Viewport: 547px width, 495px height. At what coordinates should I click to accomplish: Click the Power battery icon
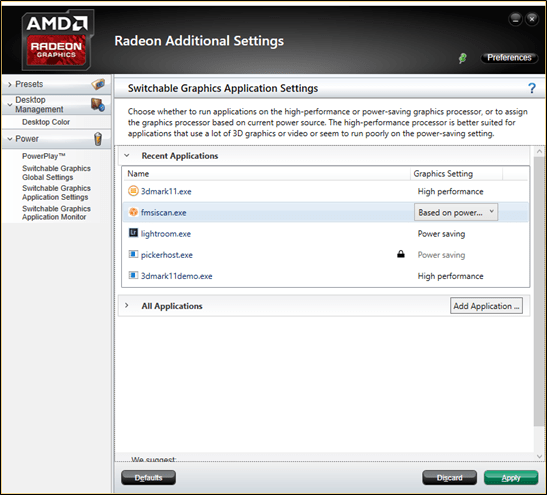point(98,139)
